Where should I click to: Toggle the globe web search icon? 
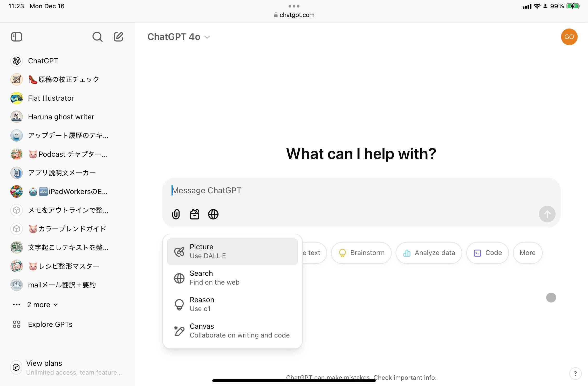click(x=213, y=214)
